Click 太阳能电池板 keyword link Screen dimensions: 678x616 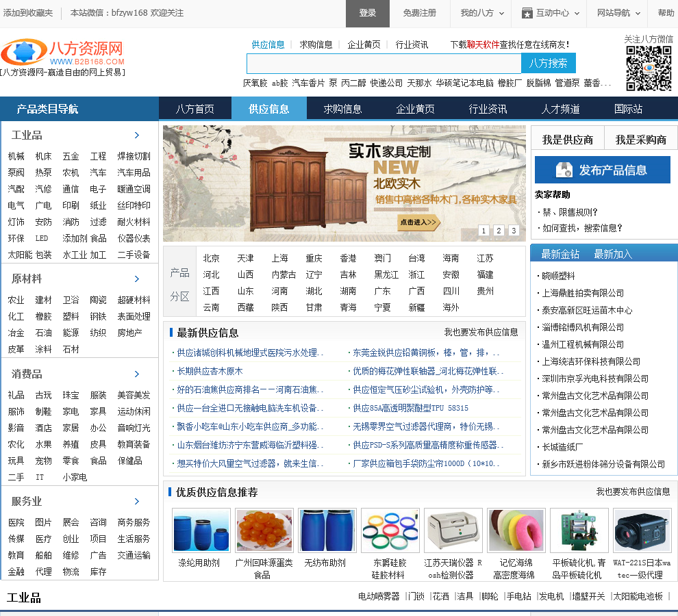[x=638, y=597]
